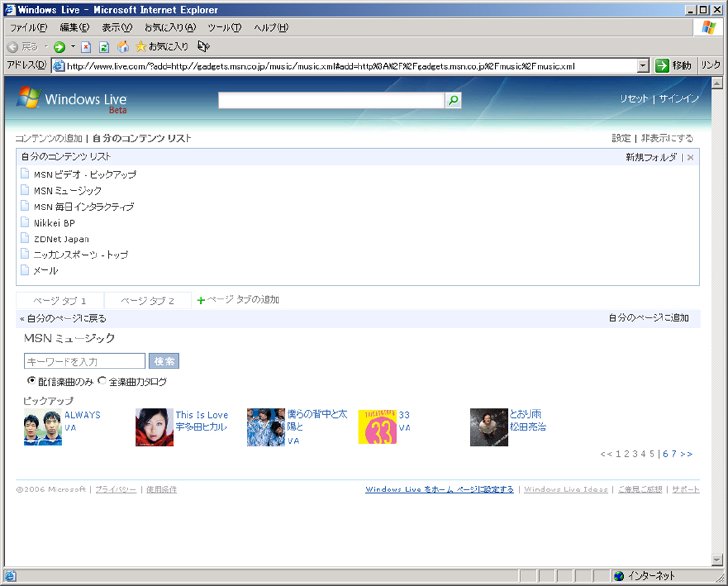
Task: Click the Windows Live Beta logo
Action: 72,99
